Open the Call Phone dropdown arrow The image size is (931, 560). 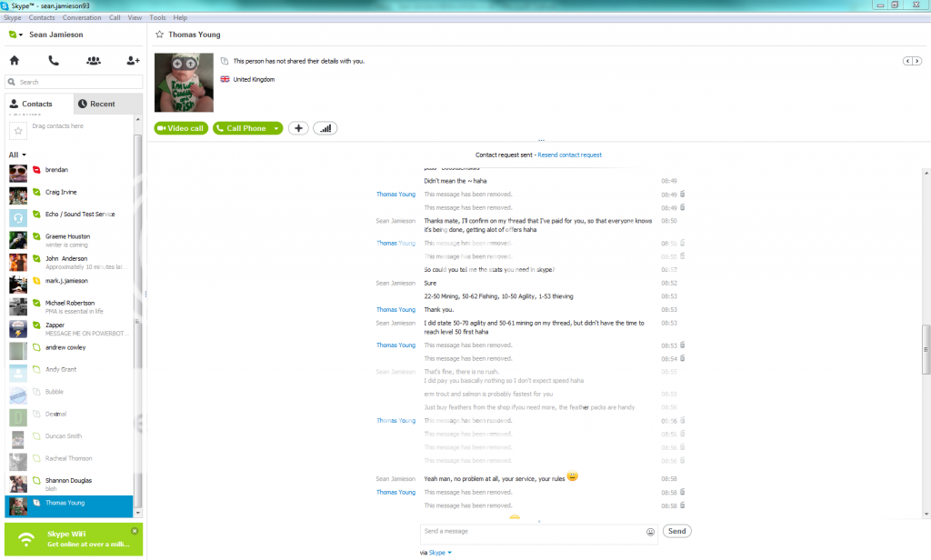tap(275, 128)
